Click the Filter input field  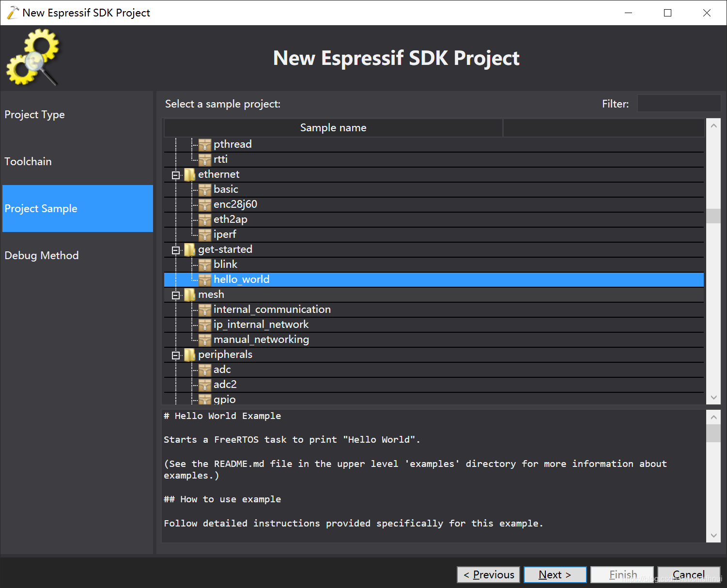[x=679, y=103]
